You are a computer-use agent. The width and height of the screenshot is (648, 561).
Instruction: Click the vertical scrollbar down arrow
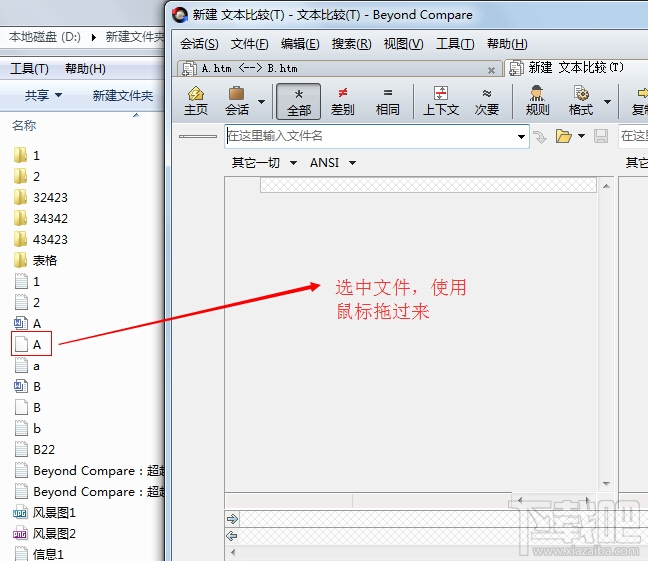606,484
